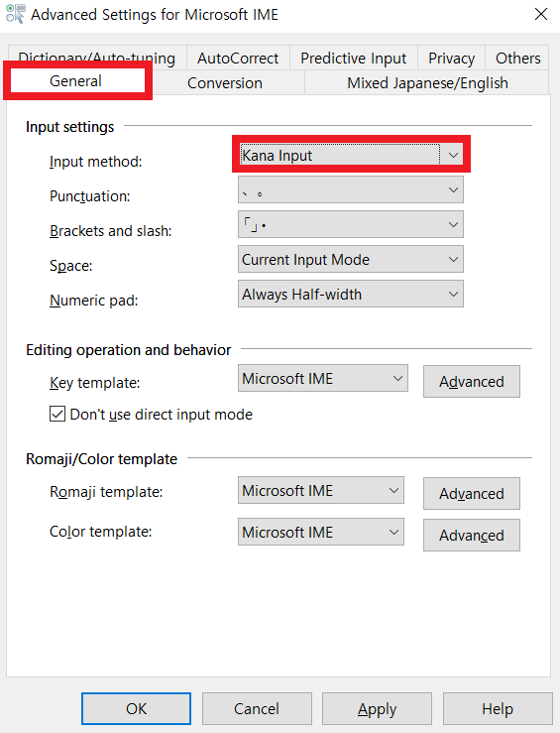Click the IME settings icon in title bar
This screenshot has height=733, width=560.
pos(15,14)
